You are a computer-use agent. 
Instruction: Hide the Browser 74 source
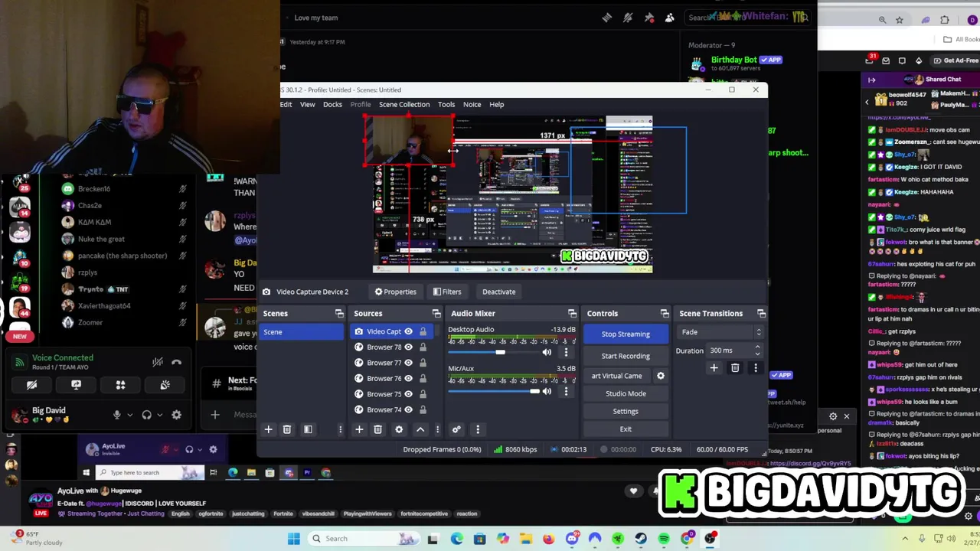pos(408,409)
